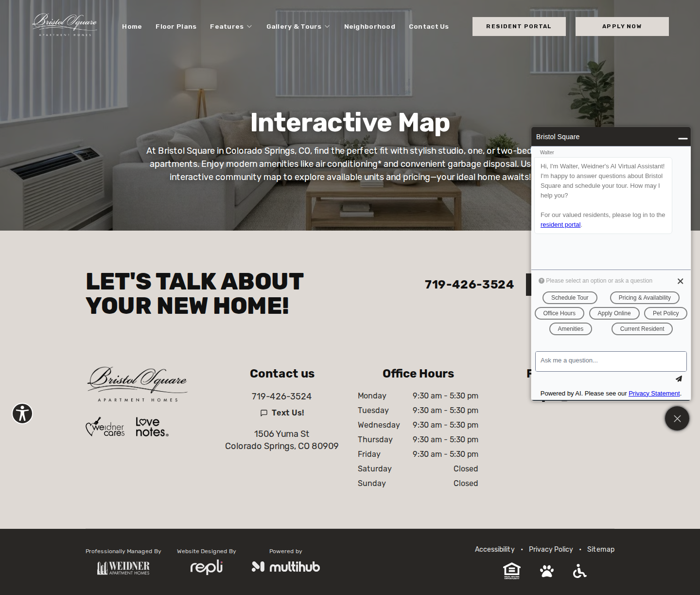Open the Floor Plans page
The image size is (700, 595).
click(x=176, y=26)
